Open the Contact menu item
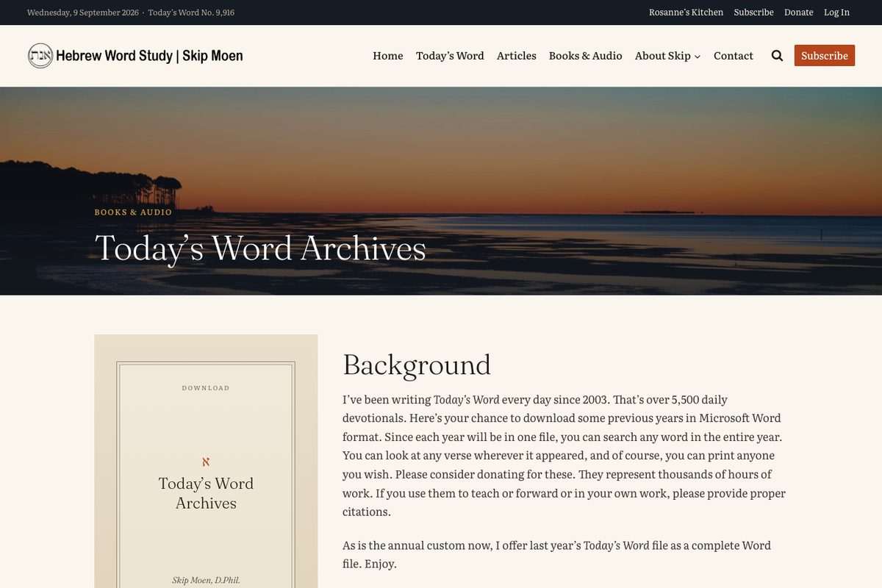The image size is (882, 588). click(734, 56)
